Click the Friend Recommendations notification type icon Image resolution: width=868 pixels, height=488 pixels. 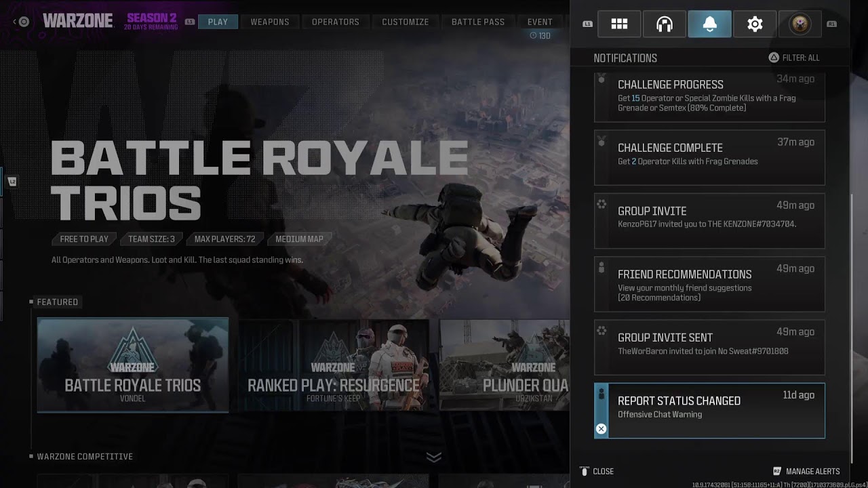click(601, 268)
